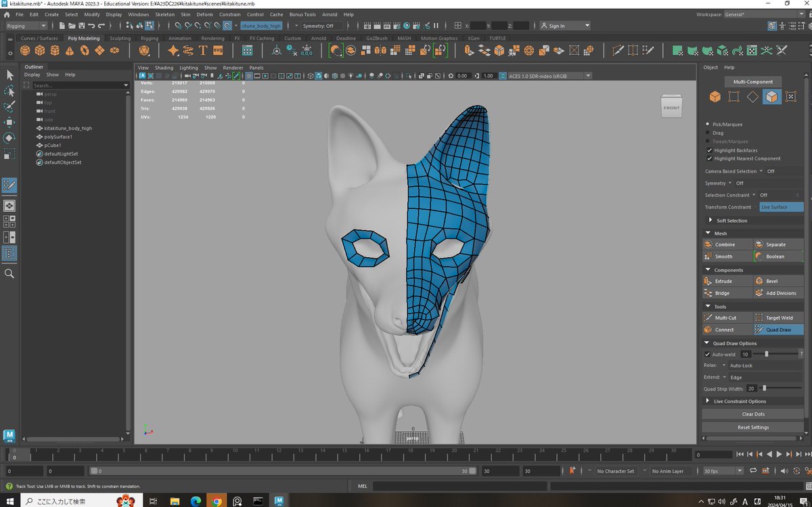Click the polygon Type text tool icon
The height and width of the screenshot is (507, 812).
point(202,51)
